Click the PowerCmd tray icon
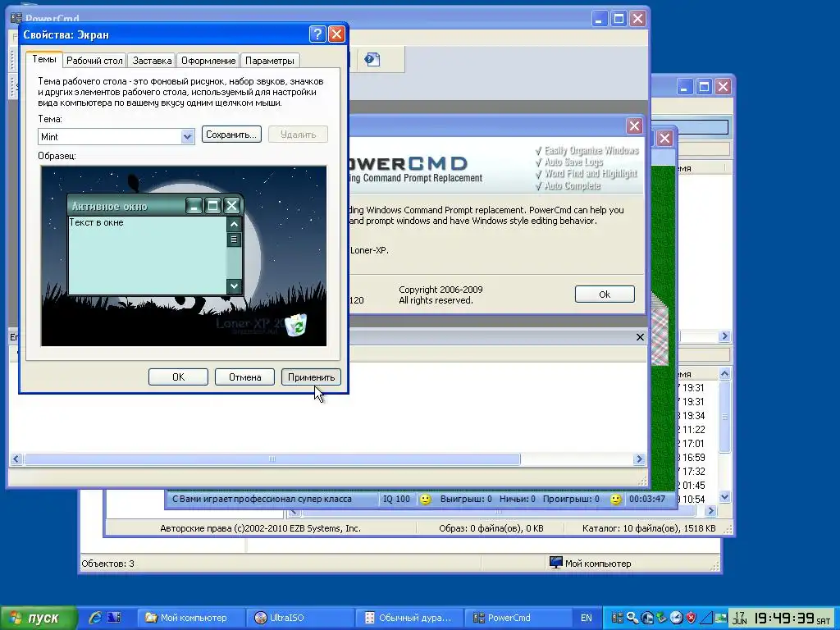The image size is (840, 630). click(x=618, y=618)
